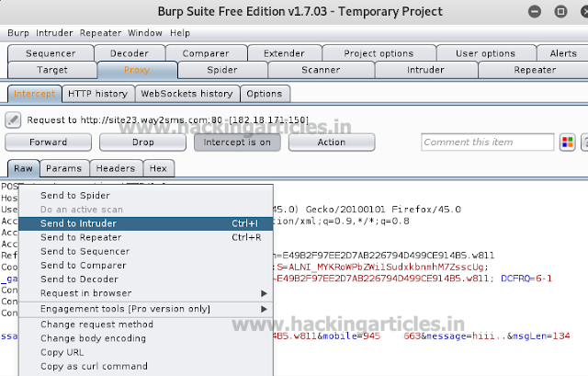Choose Copy URL from context menu
The image size is (588, 376).
click(146, 352)
